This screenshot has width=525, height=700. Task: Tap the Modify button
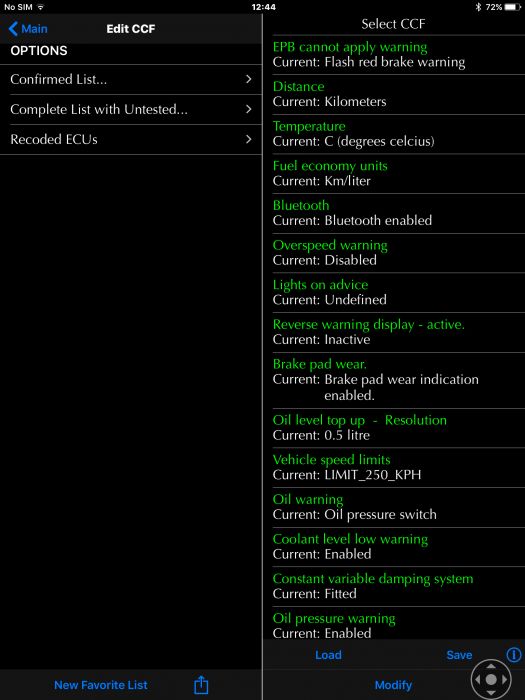(393, 685)
